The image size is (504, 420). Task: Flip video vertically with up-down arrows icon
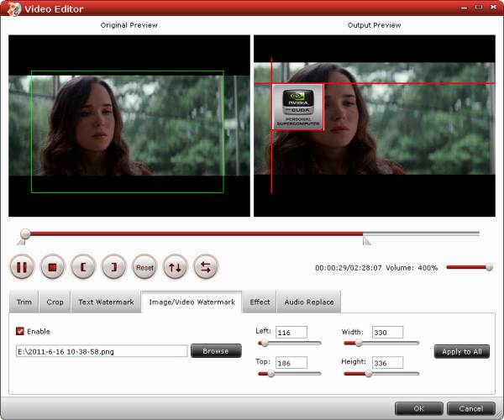[176, 267]
